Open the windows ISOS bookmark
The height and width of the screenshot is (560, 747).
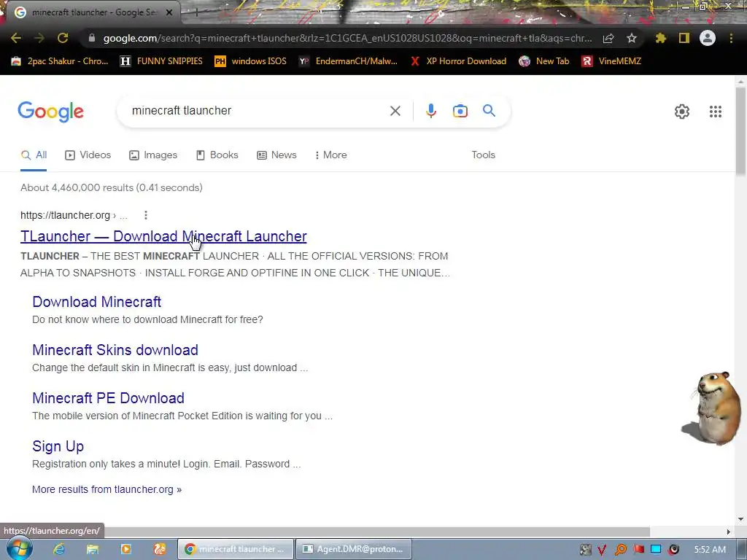coord(251,61)
